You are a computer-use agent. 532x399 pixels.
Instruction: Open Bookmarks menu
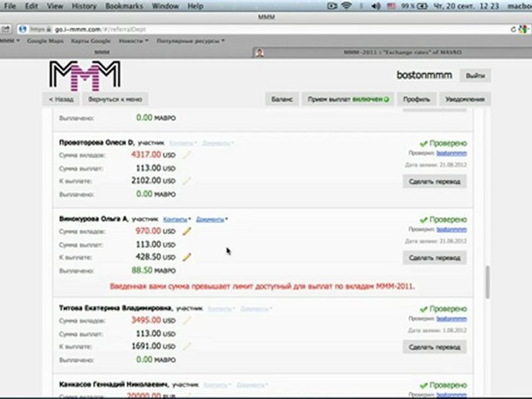[x=124, y=6]
